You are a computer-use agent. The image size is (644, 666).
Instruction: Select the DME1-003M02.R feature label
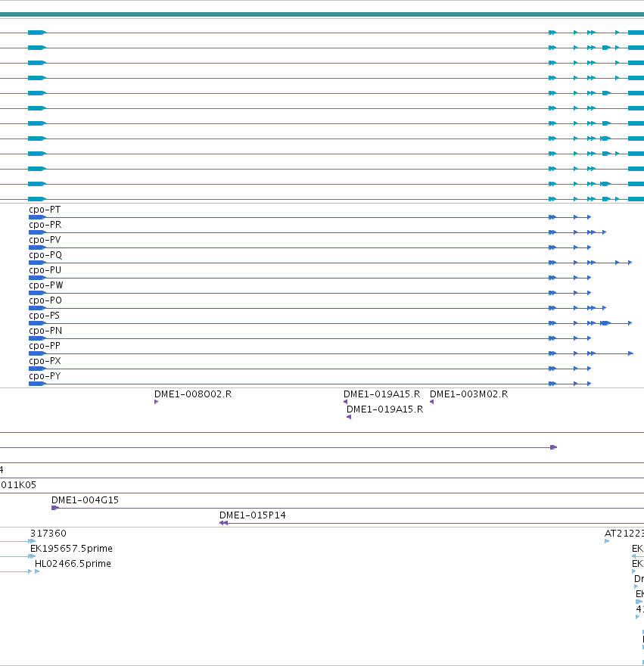coord(469,394)
